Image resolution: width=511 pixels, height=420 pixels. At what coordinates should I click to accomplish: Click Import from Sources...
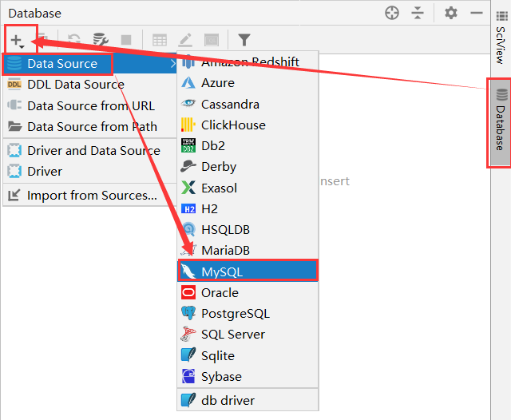[90, 196]
